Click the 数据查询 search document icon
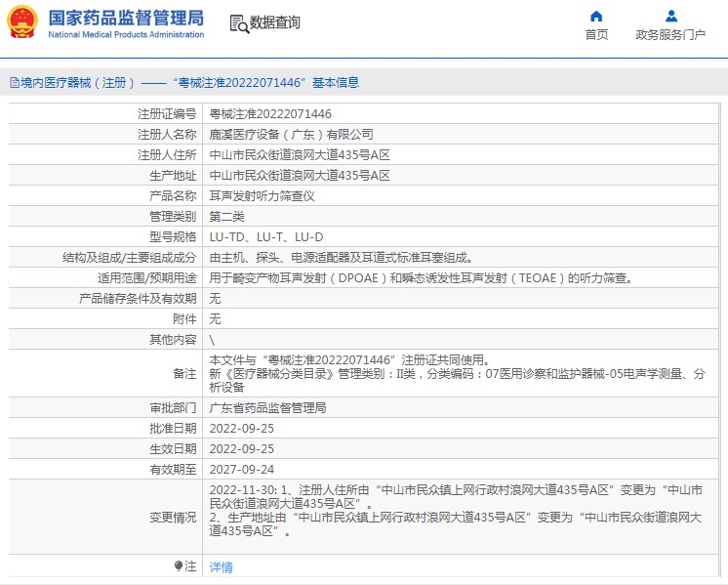Viewport: 728px width, 585px height. [x=237, y=23]
